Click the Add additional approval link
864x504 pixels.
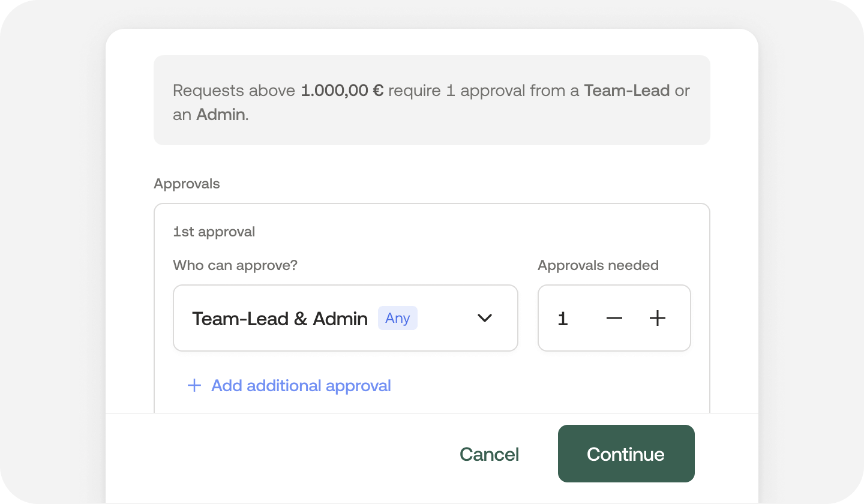coord(300,386)
